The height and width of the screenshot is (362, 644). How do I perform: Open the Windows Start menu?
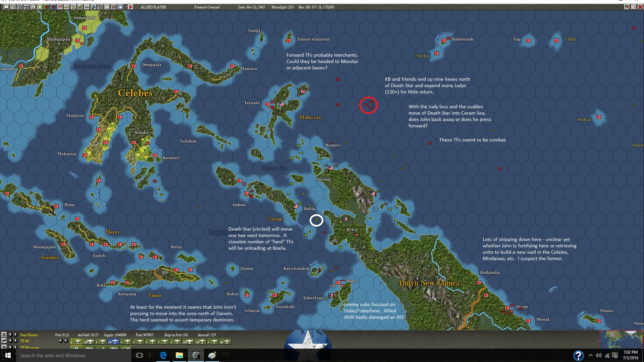(8, 355)
